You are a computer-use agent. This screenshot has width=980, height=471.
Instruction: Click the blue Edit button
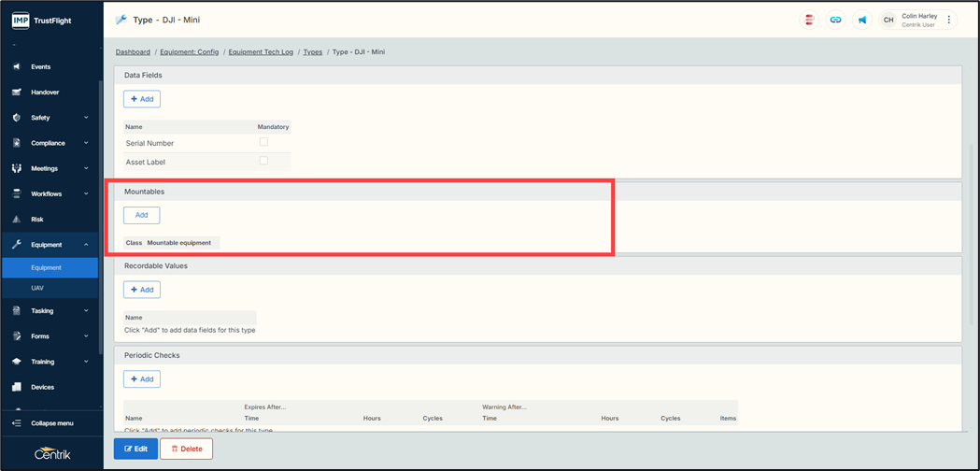pyautogui.click(x=135, y=450)
